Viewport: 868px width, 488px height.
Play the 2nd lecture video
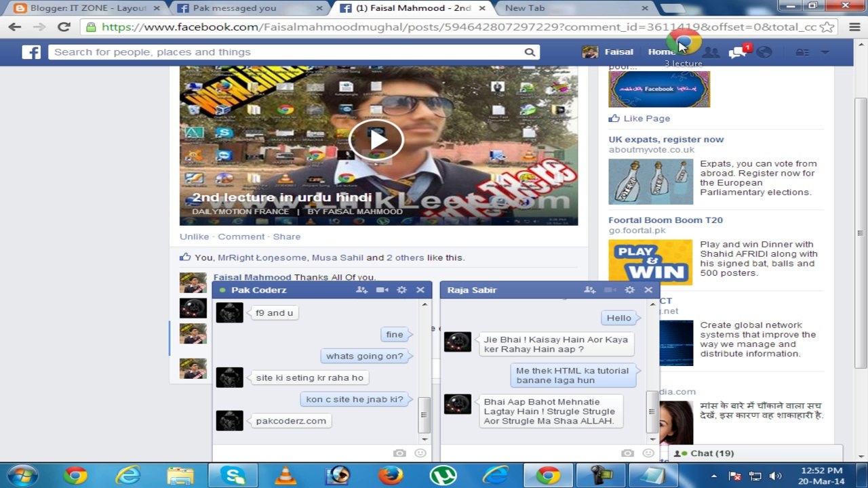(376, 140)
